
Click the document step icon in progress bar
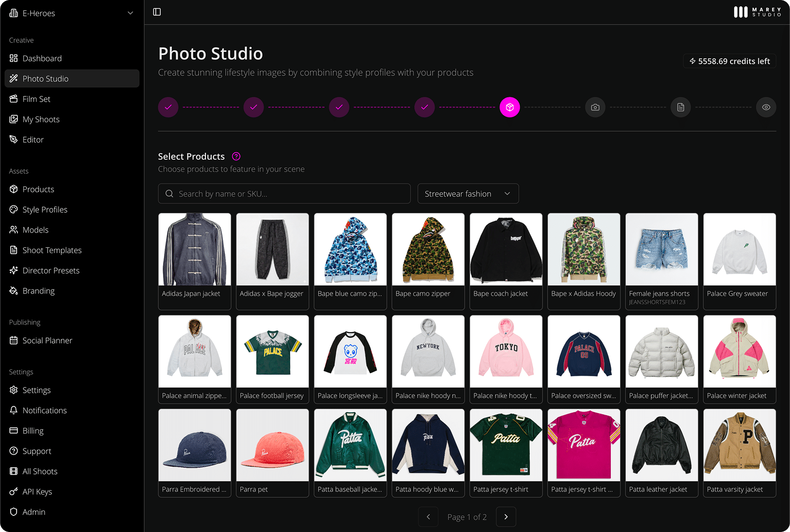[x=680, y=107]
